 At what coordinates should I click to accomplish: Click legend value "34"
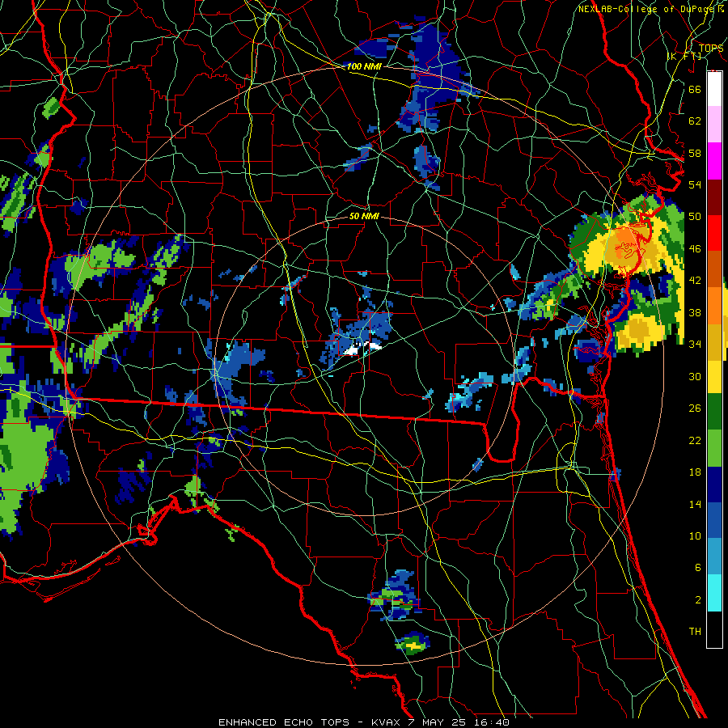coord(695,345)
